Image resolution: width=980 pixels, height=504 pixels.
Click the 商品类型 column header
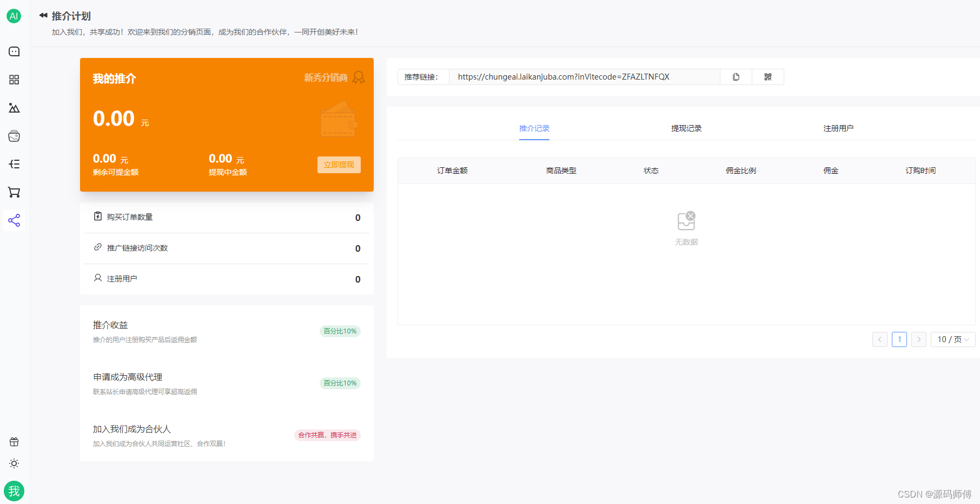tap(561, 171)
